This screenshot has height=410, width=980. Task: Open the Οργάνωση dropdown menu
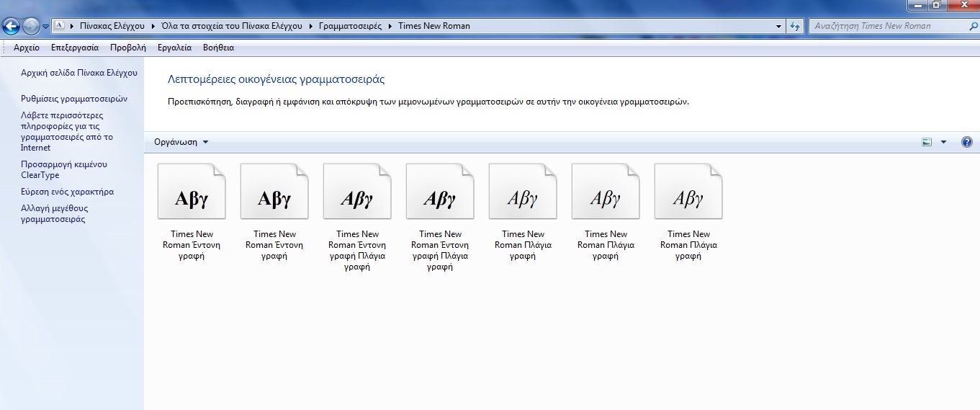click(x=181, y=142)
